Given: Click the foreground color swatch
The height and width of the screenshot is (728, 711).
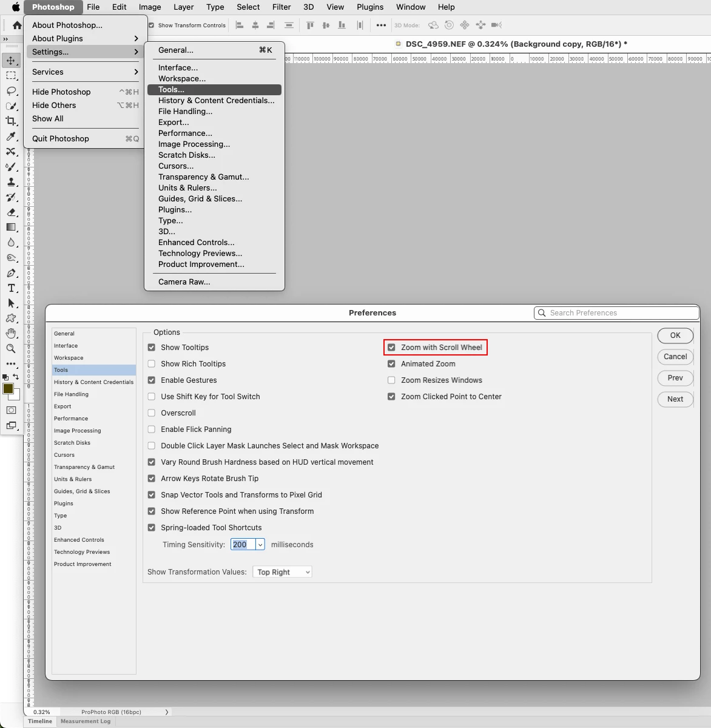Looking at the screenshot, I should pyautogui.click(x=8, y=389).
